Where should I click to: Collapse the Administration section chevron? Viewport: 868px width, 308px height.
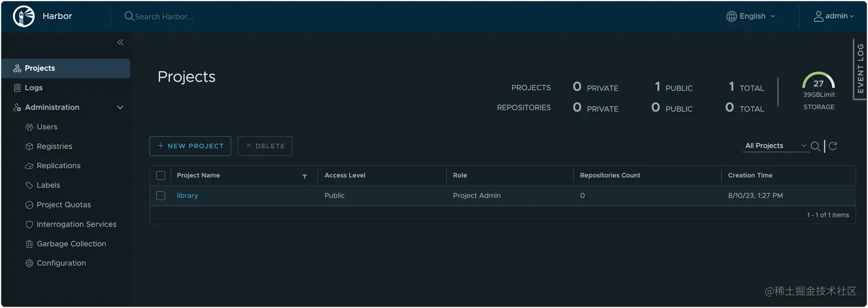coord(120,107)
